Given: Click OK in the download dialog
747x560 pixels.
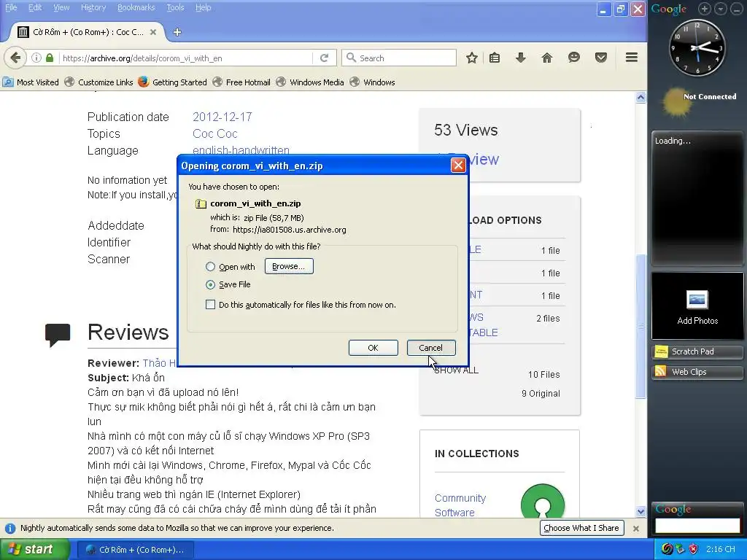Looking at the screenshot, I should (373, 348).
